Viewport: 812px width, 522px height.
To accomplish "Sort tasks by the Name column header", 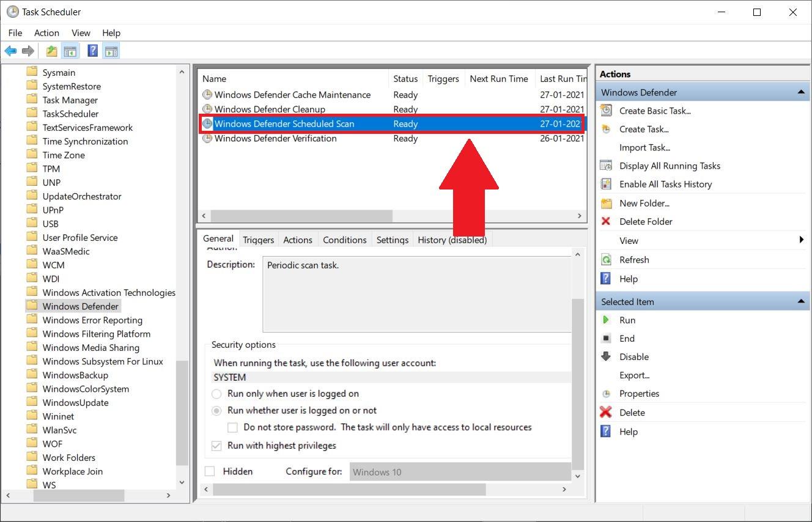I will tap(293, 79).
